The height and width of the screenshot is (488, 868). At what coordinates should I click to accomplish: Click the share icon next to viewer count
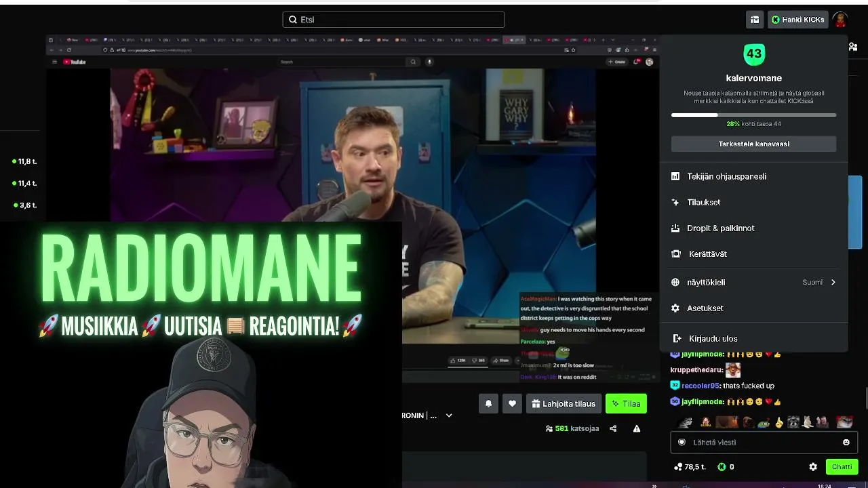coord(613,428)
